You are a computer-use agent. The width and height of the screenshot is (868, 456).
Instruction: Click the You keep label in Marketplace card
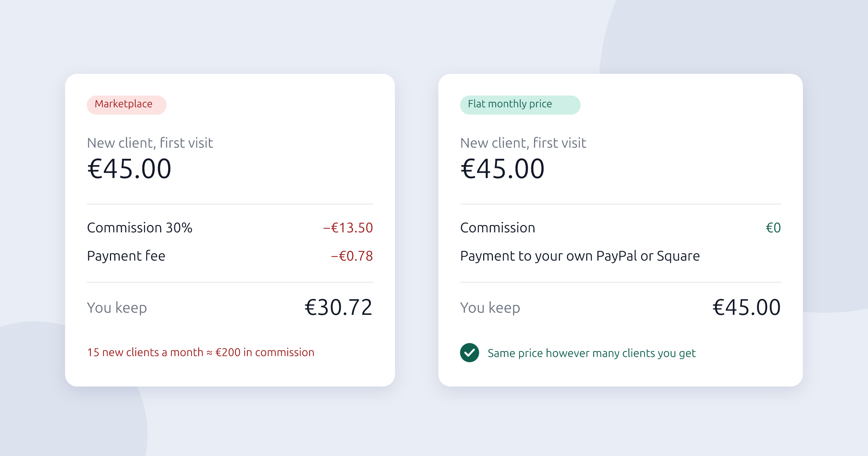[117, 308]
